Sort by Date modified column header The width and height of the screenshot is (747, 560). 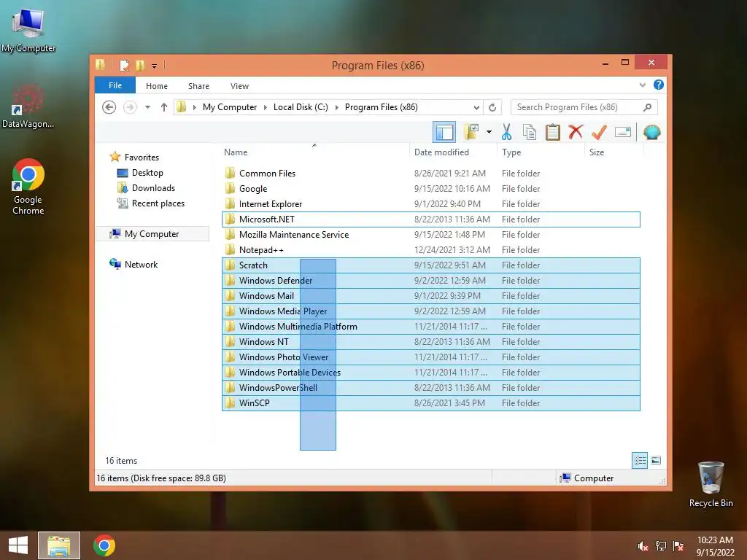453,152
